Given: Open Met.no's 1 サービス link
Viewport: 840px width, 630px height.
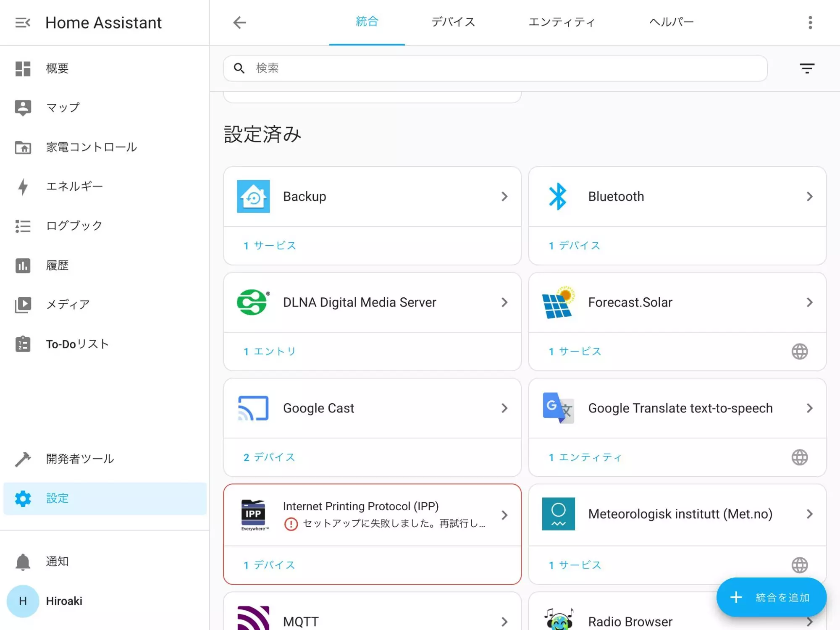Looking at the screenshot, I should click(x=575, y=565).
